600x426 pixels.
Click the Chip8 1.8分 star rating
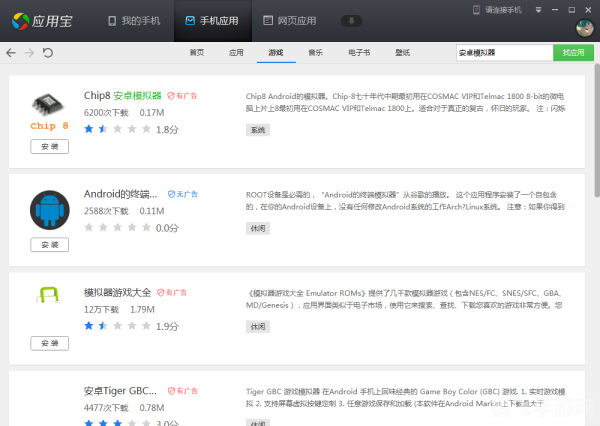[131, 129]
